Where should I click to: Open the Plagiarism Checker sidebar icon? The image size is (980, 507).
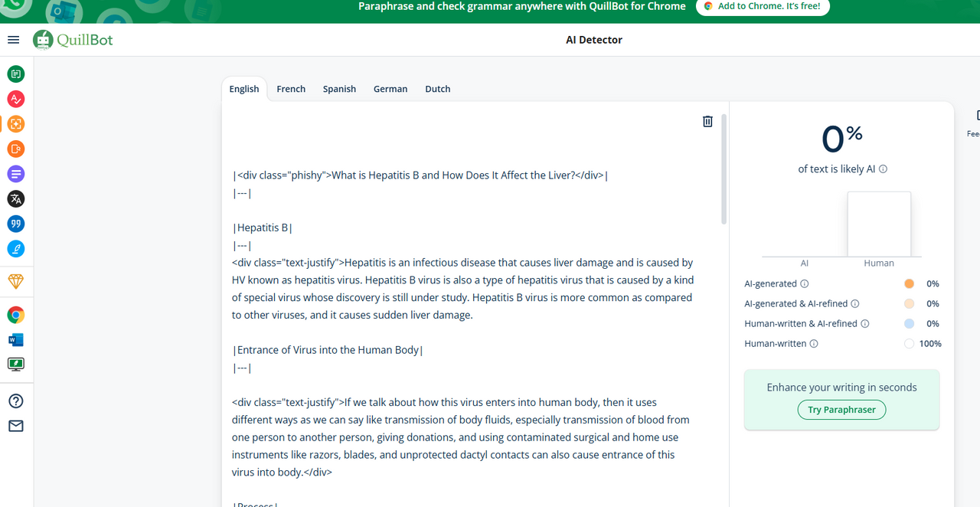tap(15, 149)
